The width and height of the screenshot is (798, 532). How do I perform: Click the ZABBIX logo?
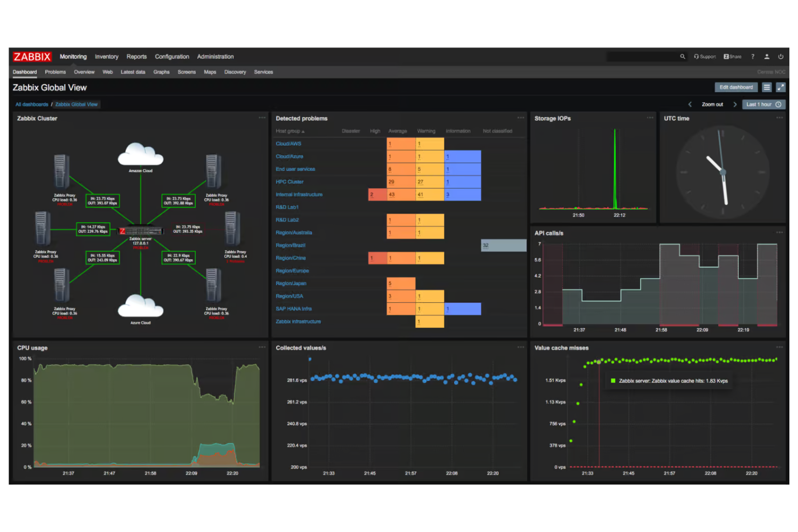(31, 57)
